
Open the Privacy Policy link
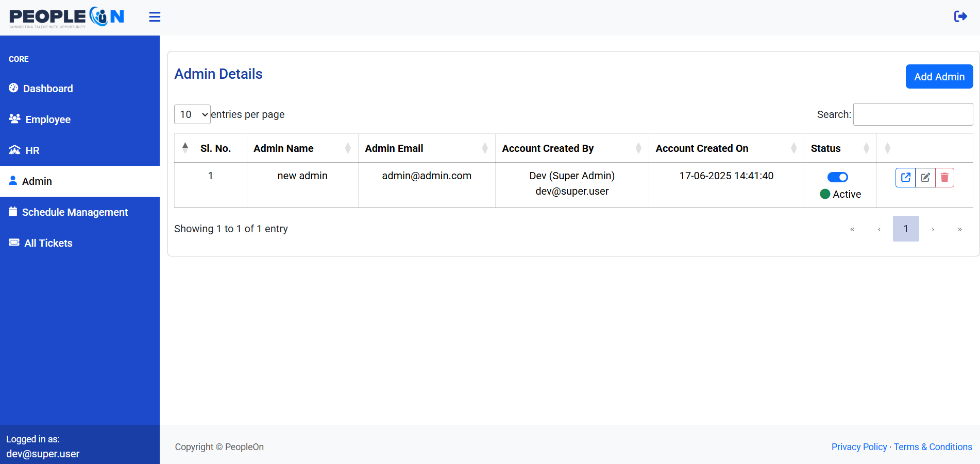[x=859, y=447]
